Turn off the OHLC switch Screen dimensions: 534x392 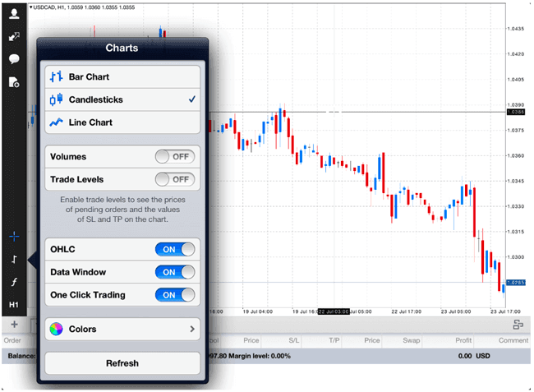tap(175, 249)
